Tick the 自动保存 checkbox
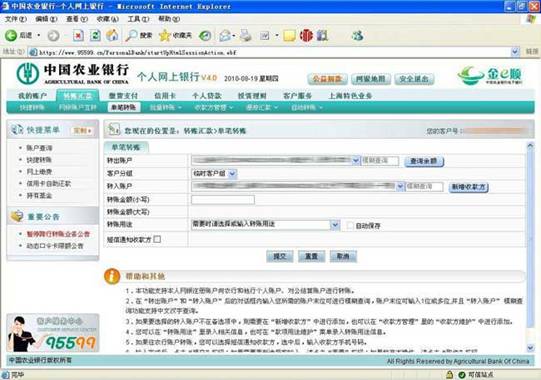This screenshot has height=380, width=541. 350,225
